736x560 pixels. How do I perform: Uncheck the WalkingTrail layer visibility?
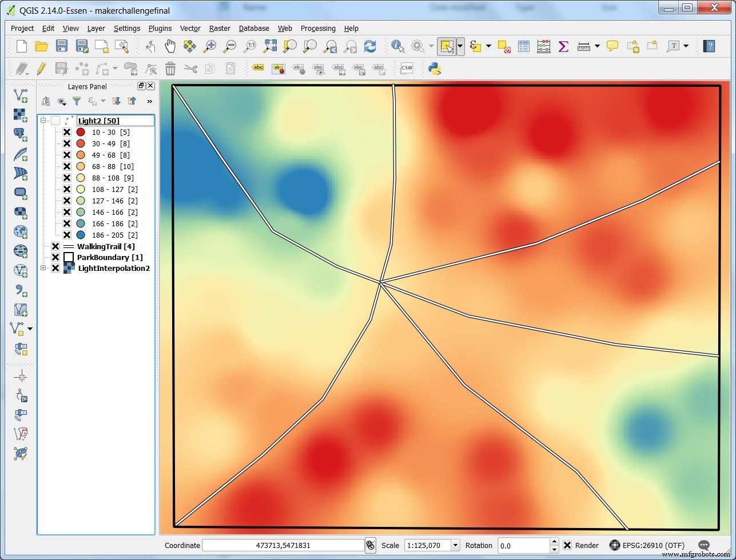click(x=55, y=246)
